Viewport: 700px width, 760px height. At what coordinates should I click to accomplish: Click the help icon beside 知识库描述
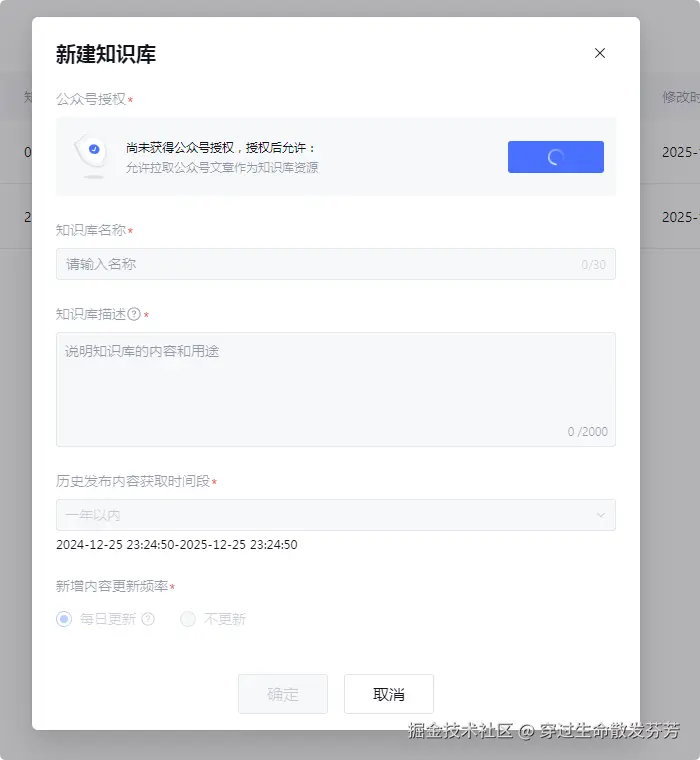tap(134, 314)
